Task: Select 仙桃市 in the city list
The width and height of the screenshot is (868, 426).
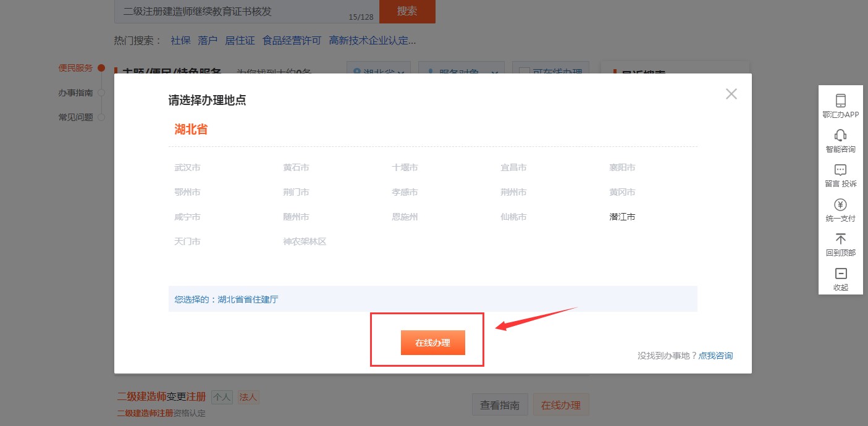Action: click(x=513, y=217)
